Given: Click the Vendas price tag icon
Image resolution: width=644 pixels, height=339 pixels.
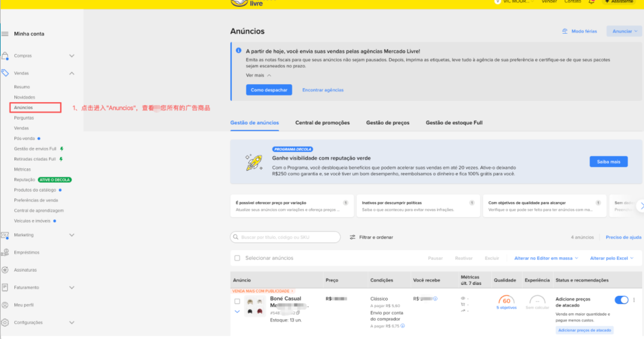Looking at the screenshot, I should [5, 73].
